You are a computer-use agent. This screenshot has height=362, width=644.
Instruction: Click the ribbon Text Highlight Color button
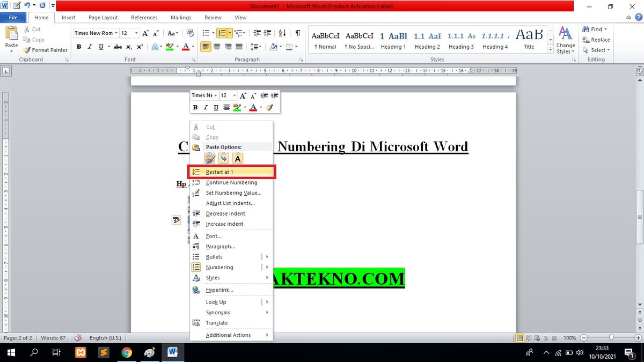170,47
